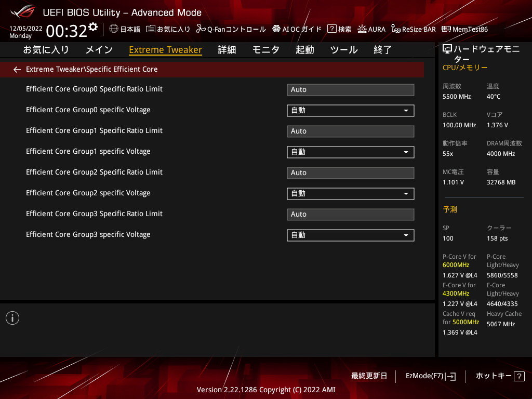Image resolution: width=532 pixels, height=399 pixels.
Task: Click the 00:32 clock display
Action: [x=66, y=31]
